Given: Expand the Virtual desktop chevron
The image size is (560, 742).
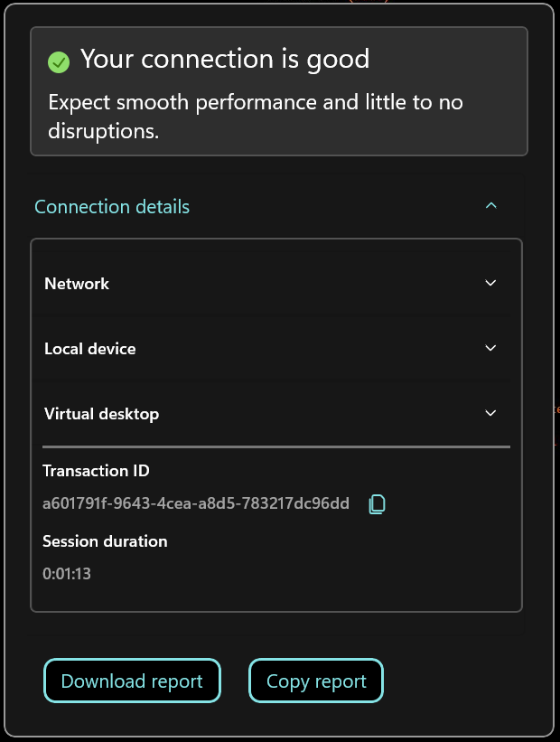Looking at the screenshot, I should coord(491,413).
